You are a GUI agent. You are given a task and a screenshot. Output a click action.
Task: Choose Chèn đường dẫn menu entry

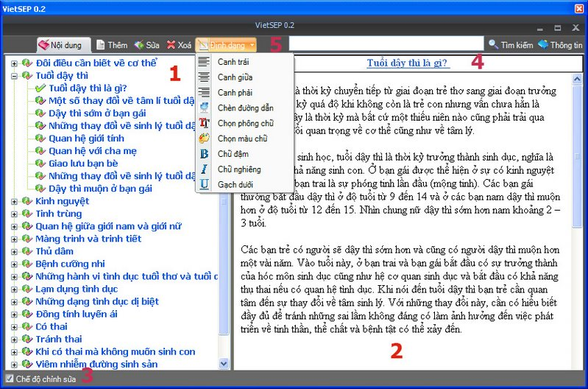[244, 108]
